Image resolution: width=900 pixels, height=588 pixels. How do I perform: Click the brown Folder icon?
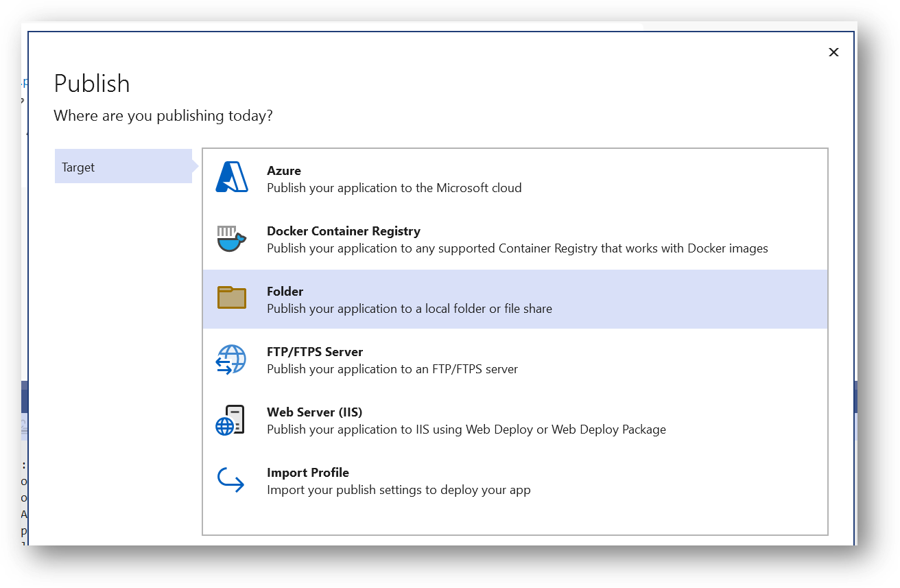(231, 298)
